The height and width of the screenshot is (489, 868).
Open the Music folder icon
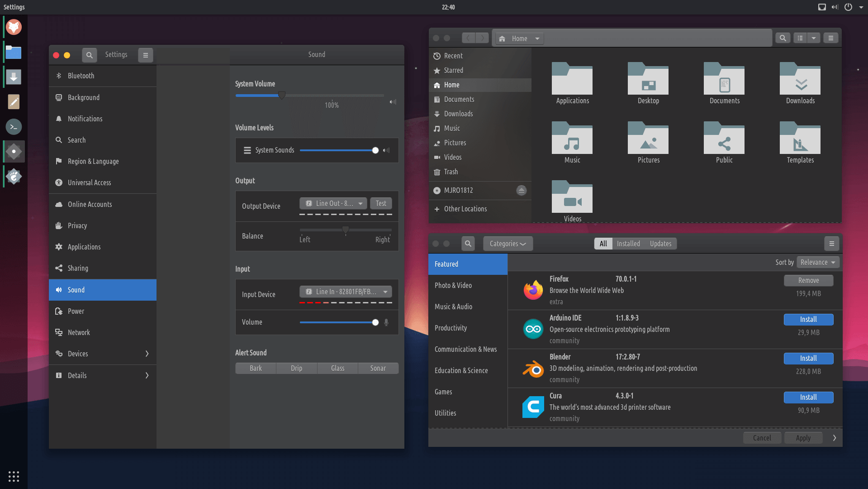point(572,139)
